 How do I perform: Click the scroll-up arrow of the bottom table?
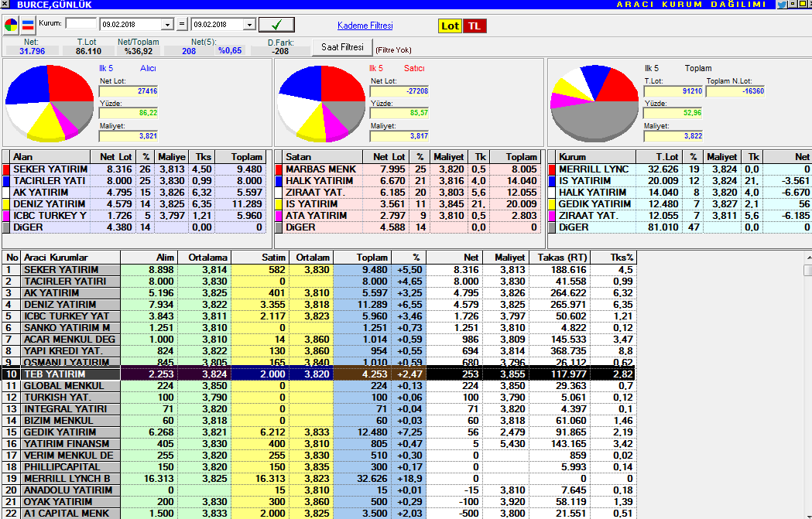pos(808,257)
